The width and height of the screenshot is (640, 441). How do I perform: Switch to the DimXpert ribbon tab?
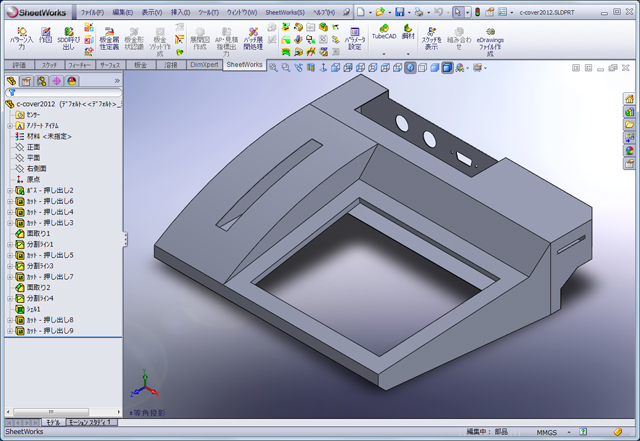coord(202,65)
